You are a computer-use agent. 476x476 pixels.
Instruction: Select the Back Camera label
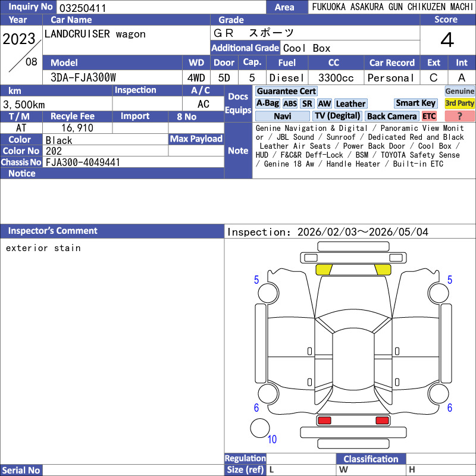pos(392,116)
